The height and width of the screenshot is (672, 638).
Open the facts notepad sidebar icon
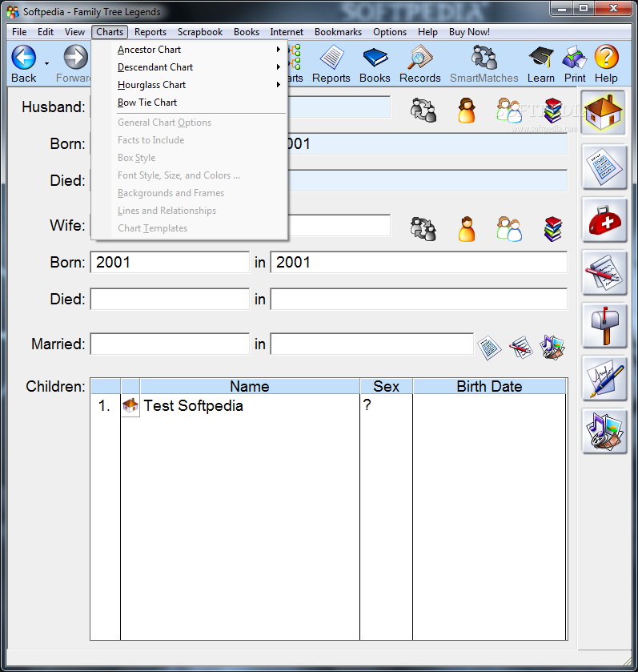pos(604,167)
